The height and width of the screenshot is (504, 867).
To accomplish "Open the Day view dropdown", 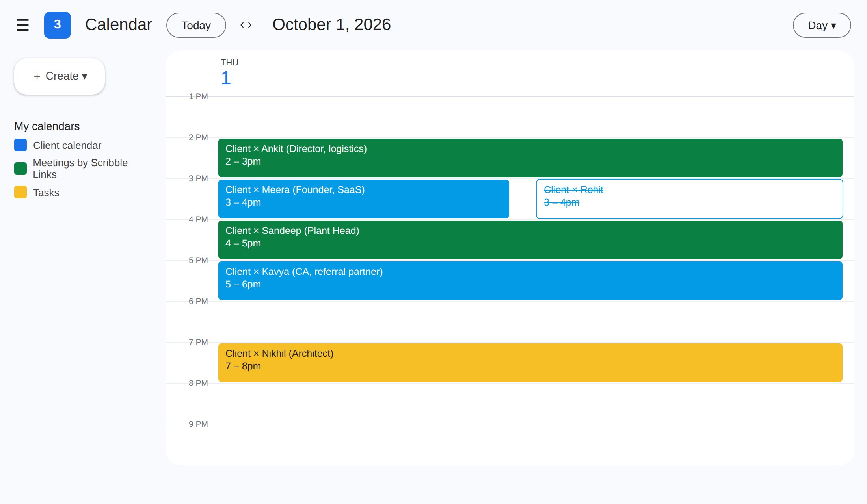I will click(x=822, y=25).
